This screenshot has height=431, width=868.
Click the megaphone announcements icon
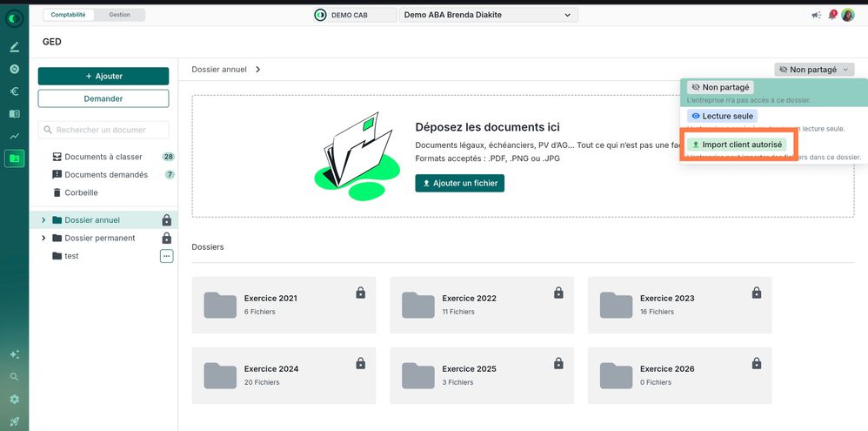click(x=816, y=15)
